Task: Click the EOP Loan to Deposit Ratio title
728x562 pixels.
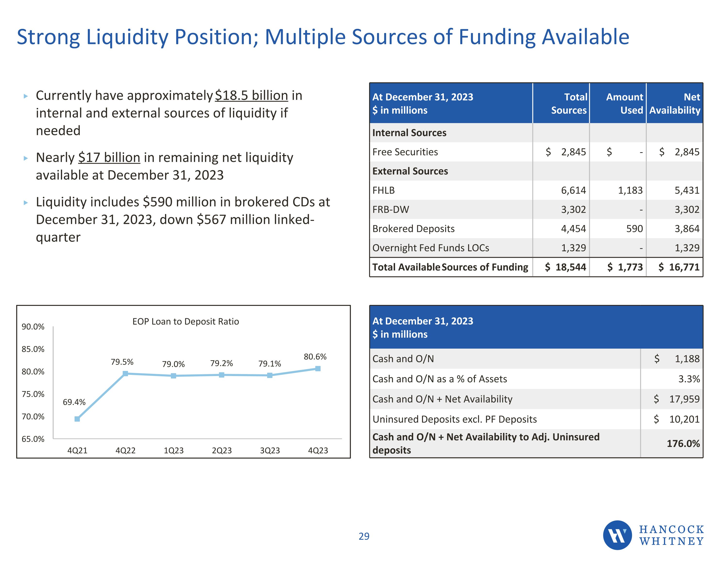Action: tap(186, 321)
